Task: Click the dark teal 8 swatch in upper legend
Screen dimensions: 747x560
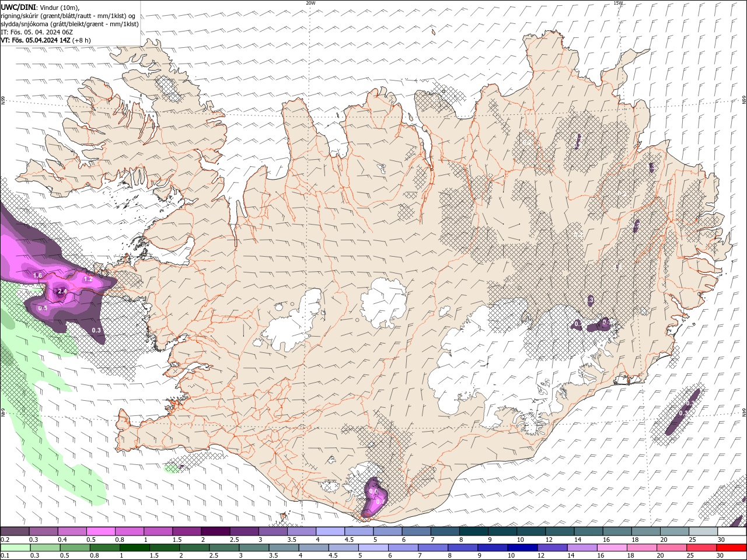Action: (473, 531)
